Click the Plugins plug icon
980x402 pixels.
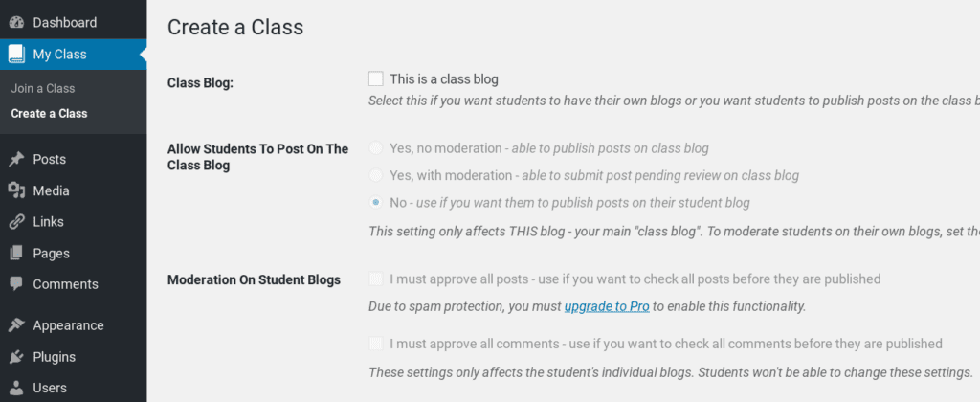(x=16, y=357)
